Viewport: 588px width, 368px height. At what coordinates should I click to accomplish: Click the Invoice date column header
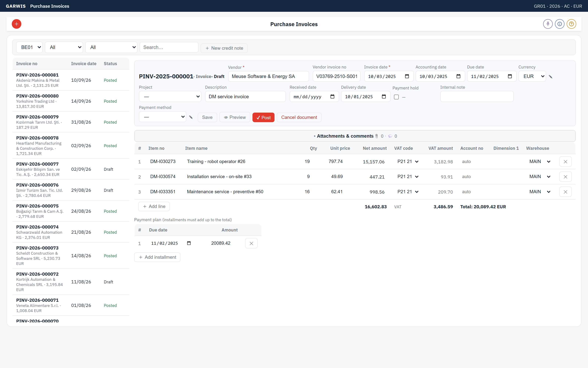pyautogui.click(x=84, y=63)
